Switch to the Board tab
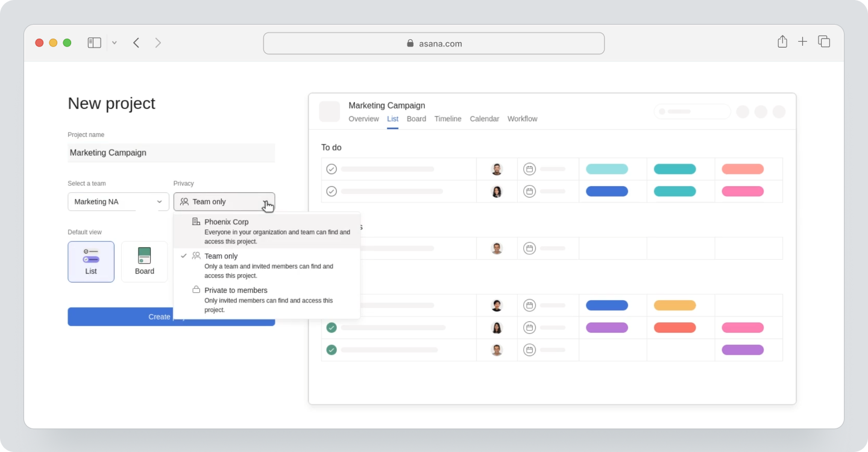Image resolution: width=868 pixels, height=452 pixels. (416, 119)
